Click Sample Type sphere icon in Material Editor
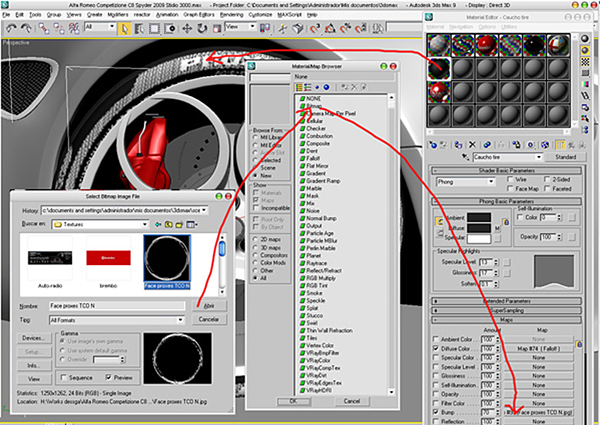The image size is (600, 425). click(585, 39)
